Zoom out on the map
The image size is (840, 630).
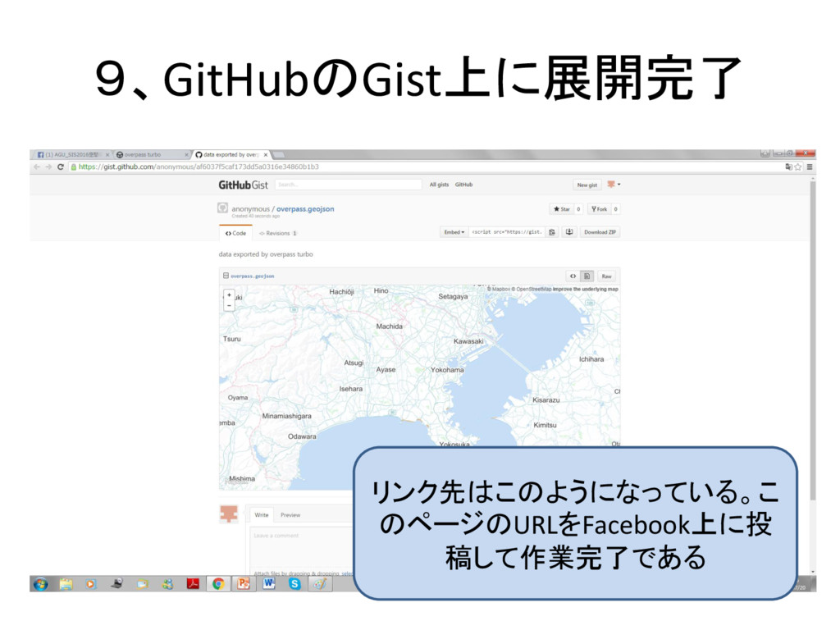(x=230, y=305)
